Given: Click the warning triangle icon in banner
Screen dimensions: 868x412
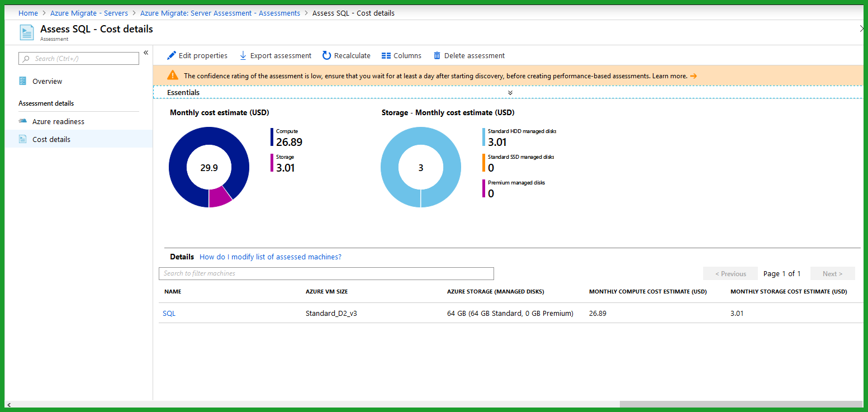Looking at the screenshot, I should click(173, 75).
